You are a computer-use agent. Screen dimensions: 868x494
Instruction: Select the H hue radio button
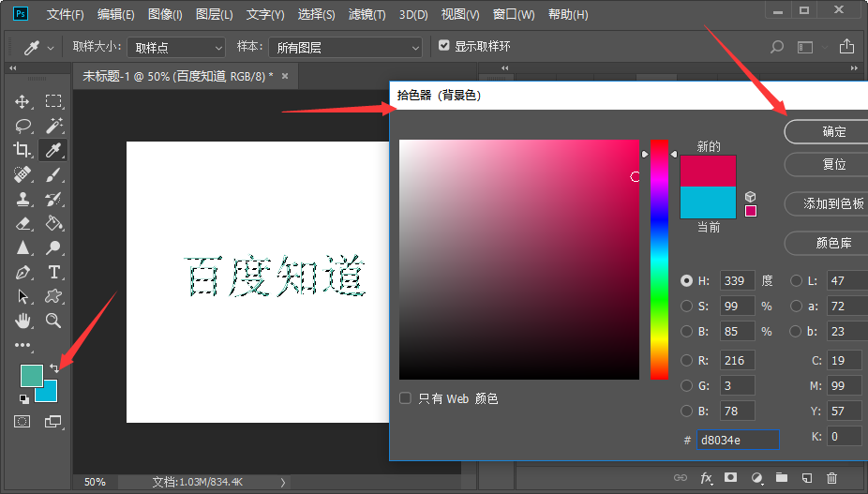(686, 281)
